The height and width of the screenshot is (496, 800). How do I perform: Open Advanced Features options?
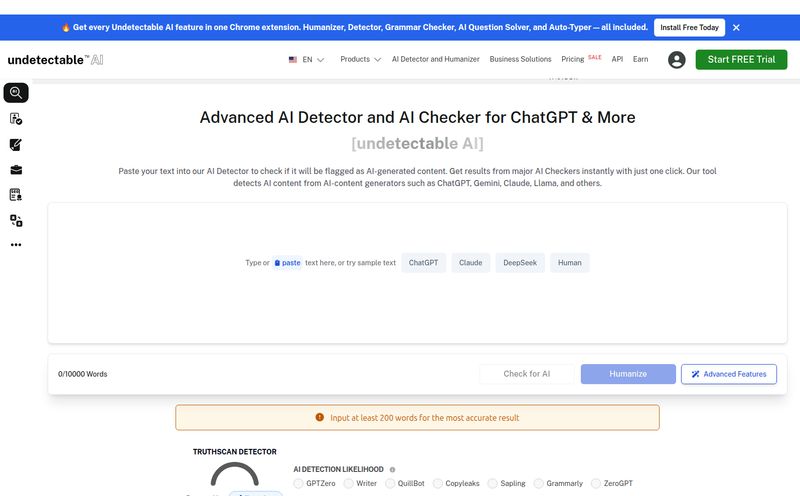(729, 374)
